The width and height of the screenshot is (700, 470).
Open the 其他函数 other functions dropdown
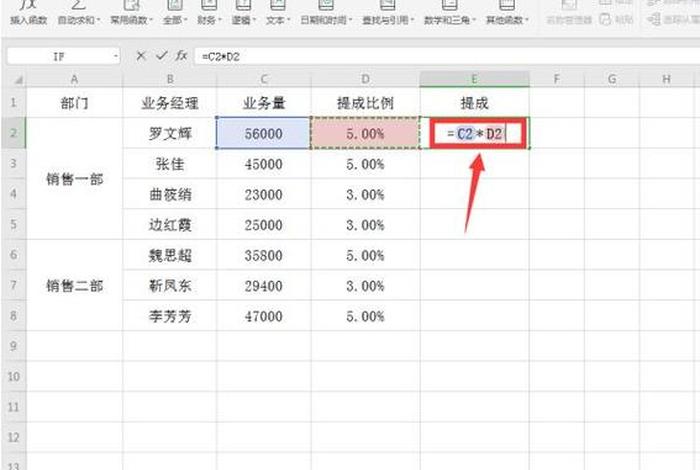pos(507,13)
